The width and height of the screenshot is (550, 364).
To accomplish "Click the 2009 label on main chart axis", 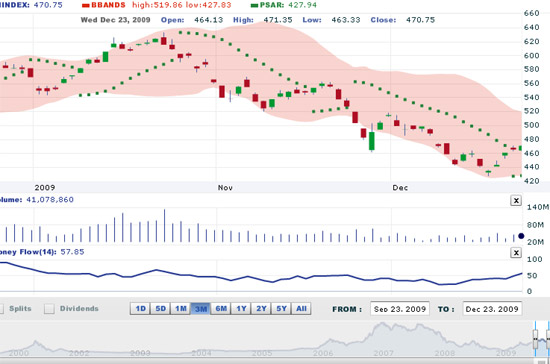I will (45, 188).
